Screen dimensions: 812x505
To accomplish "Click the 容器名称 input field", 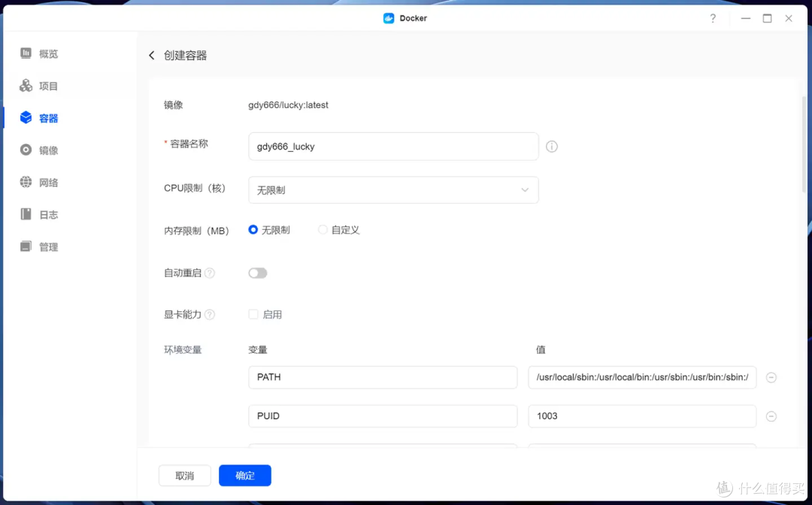I will click(393, 147).
